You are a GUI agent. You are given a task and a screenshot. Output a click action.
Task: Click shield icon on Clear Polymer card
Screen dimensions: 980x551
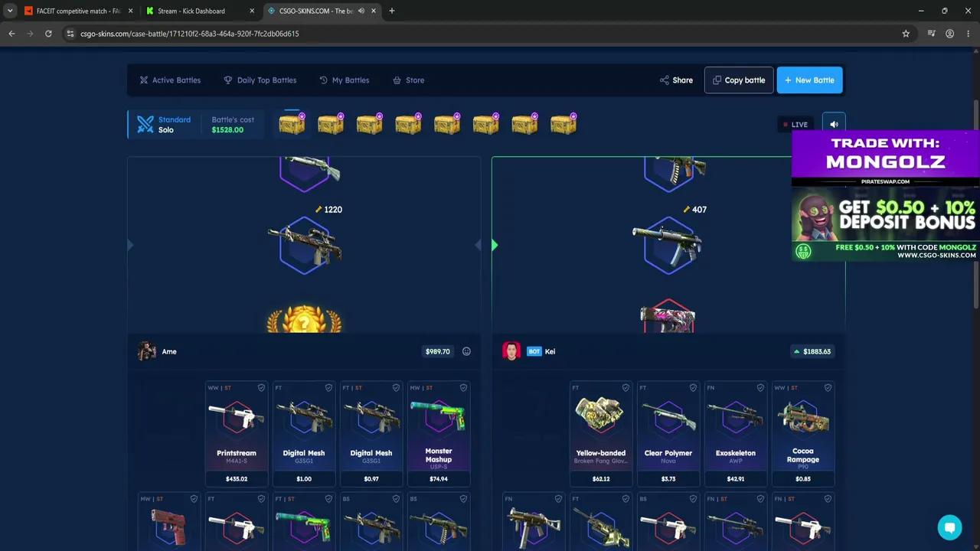click(693, 388)
